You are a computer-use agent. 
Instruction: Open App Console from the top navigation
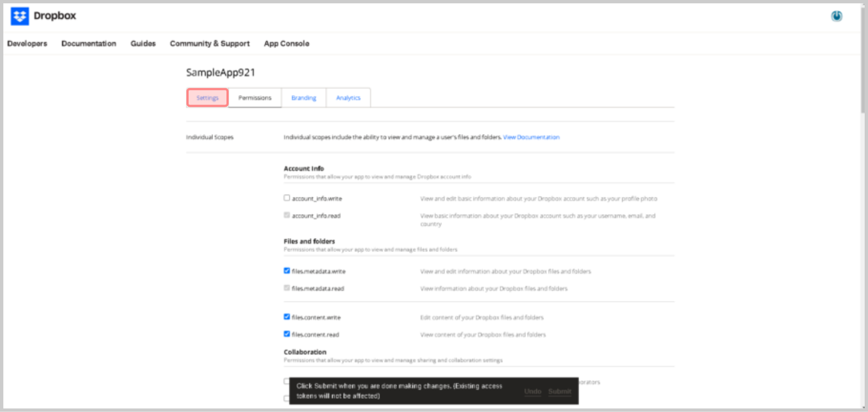point(287,43)
